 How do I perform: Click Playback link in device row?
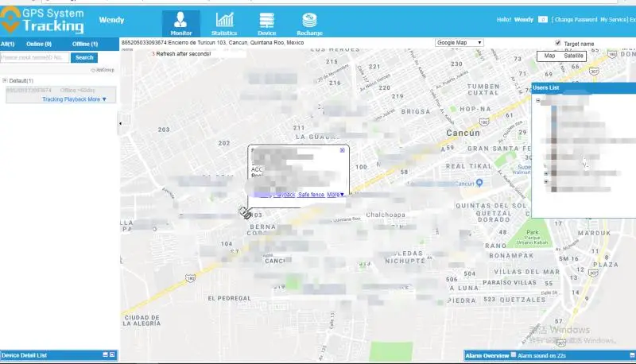point(75,99)
